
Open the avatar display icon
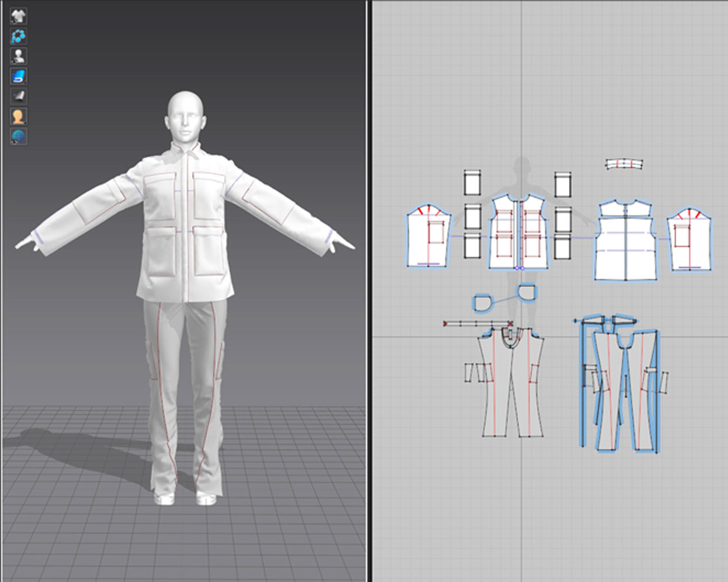point(18,56)
